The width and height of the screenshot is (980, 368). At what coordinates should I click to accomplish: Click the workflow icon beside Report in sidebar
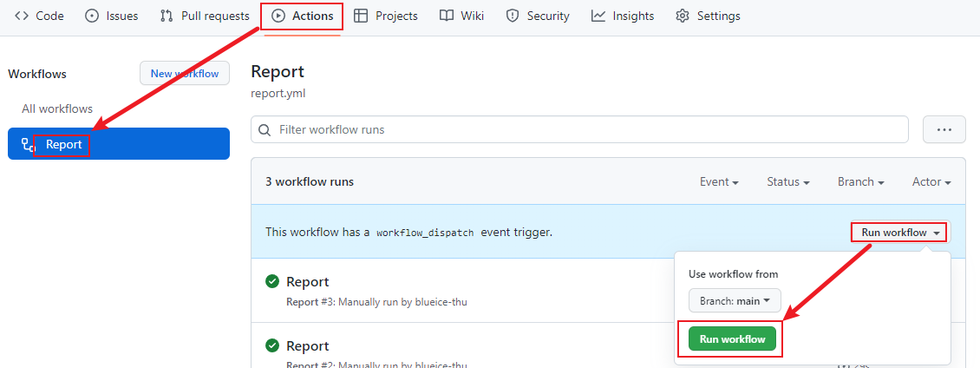click(28, 145)
